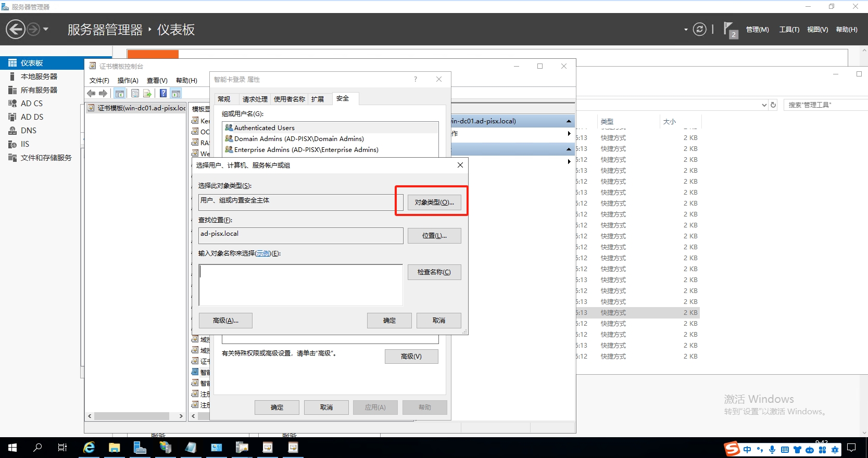Viewport: 868px width, 458px height.
Task: Click the 对象类型(O)... button
Action: point(434,202)
